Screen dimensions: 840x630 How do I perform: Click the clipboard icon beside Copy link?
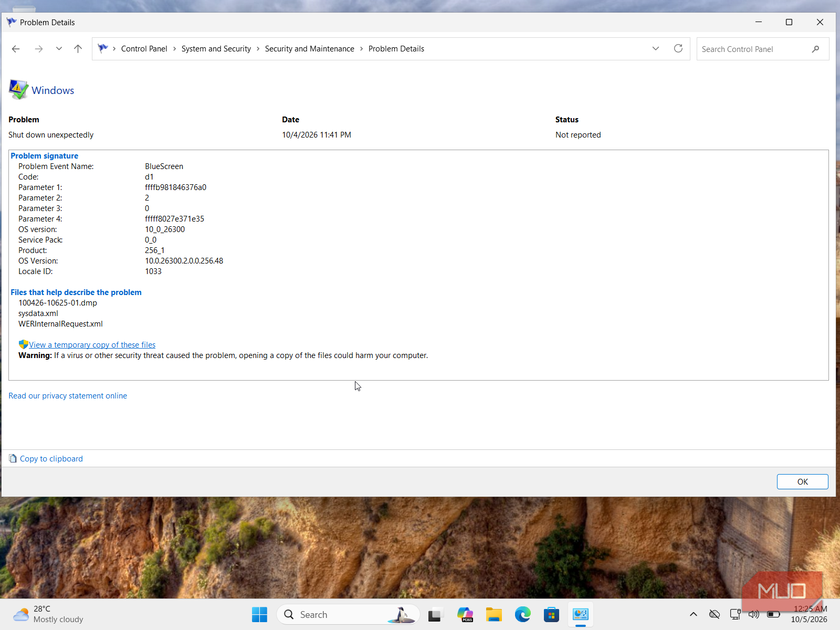13,459
